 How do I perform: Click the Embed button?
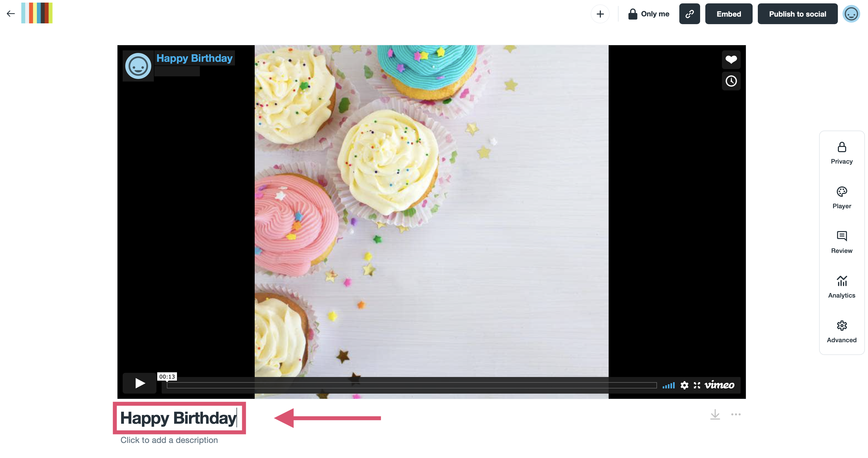727,14
